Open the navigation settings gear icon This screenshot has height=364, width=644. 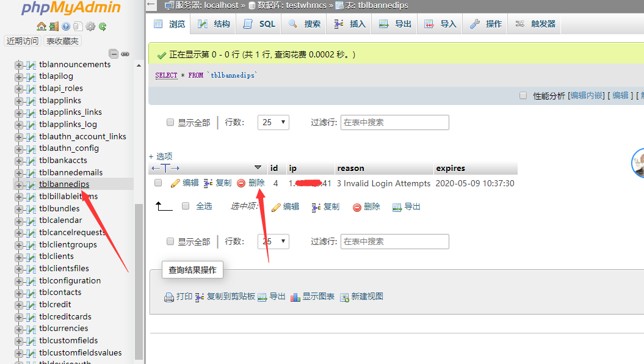coord(90,27)
